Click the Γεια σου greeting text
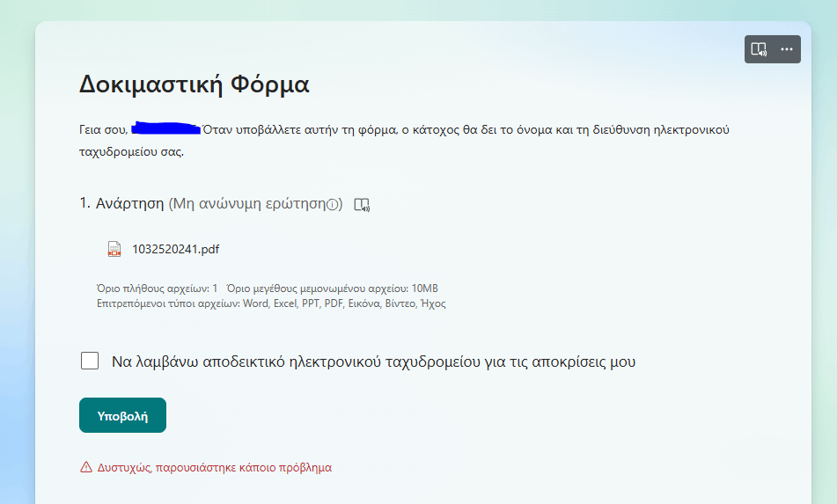Image resolution: width=837 pixels, height=504 pixels. click(104, 129)
